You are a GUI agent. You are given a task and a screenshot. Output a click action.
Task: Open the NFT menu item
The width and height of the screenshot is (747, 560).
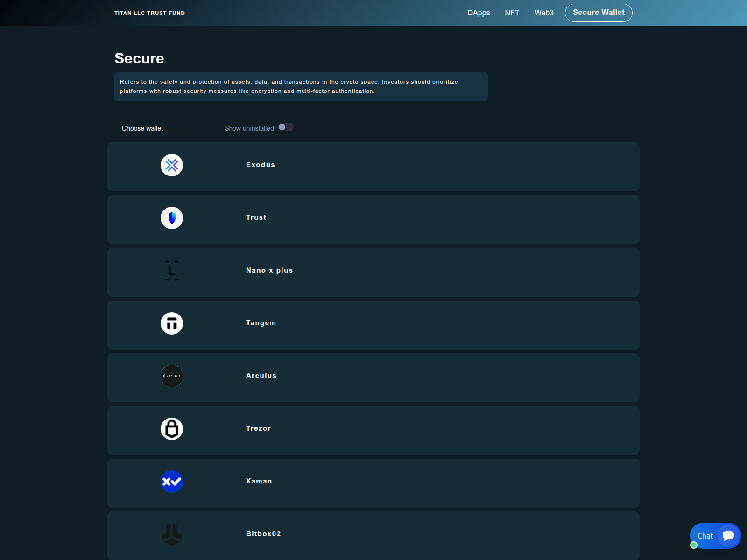coord(512,13)
